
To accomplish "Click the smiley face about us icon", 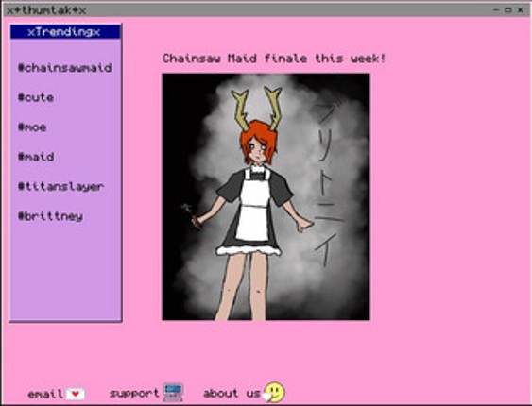I will pos(274,393).
